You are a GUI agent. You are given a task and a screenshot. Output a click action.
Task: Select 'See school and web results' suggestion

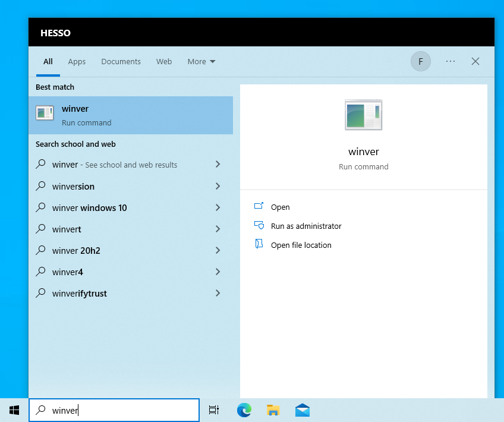pyautogui.click(x=131, y=165)
